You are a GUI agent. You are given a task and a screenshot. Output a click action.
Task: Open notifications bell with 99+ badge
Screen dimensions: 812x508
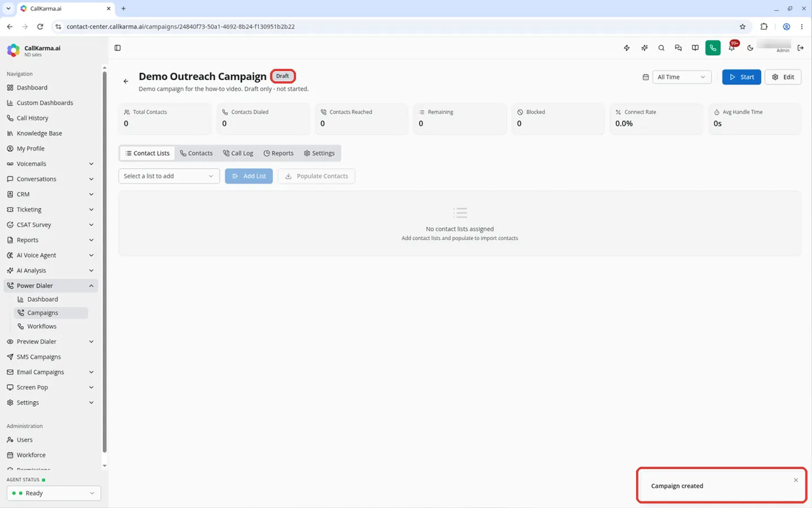pos(732,47)
